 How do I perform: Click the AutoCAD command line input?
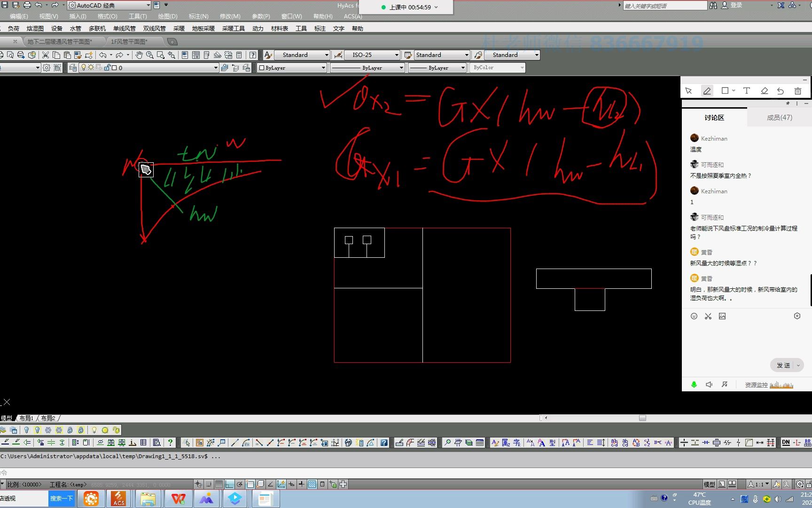pos(406,473)
